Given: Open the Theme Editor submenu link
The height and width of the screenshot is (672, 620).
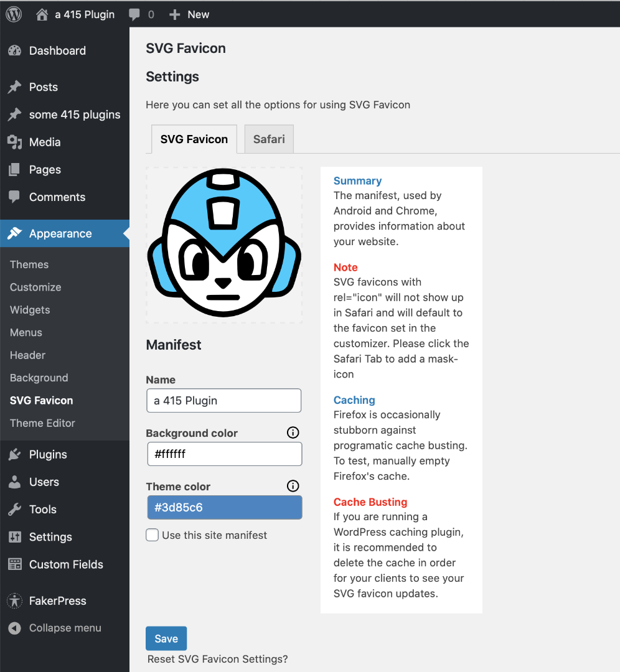Looking at the screenshot, I should (x=42, y=423).
